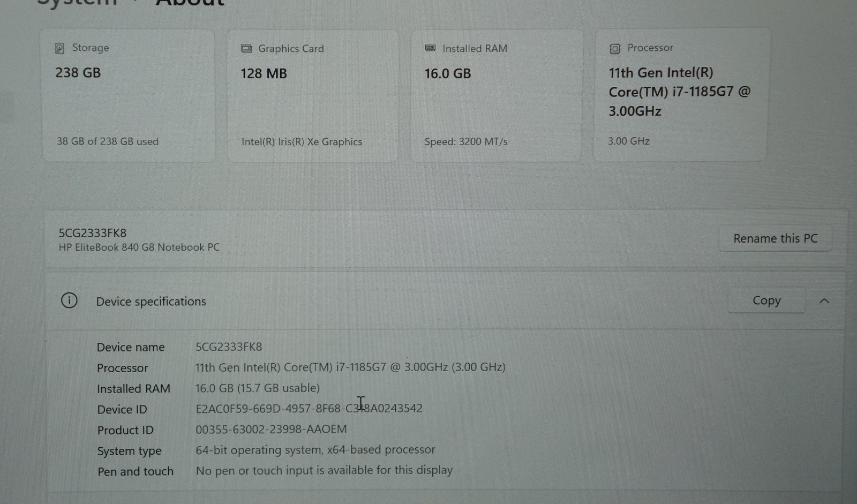Select '64-bit operating system' System type value
The height and width of the screenshot is (504, 857).
[x=315, y=450]
